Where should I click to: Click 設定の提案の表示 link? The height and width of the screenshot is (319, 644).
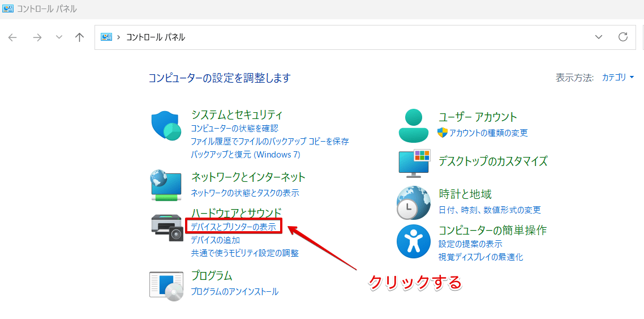tap(470, 244)
